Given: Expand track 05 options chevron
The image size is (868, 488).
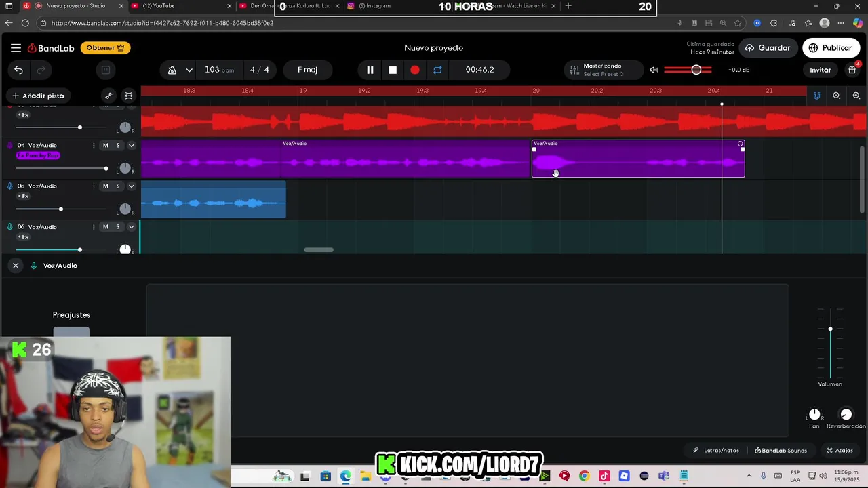Looking at the screenshot, I should tap(132, 186).
